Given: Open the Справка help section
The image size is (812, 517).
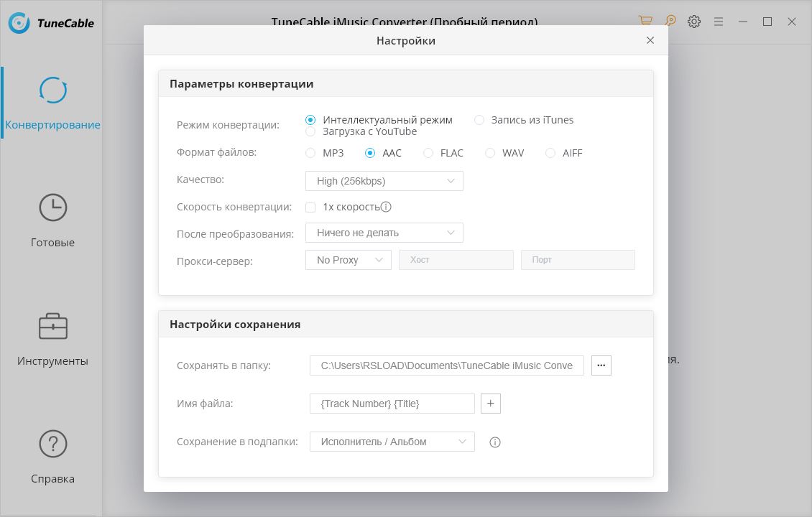Looking at the screenshot, I should point(52,457).
